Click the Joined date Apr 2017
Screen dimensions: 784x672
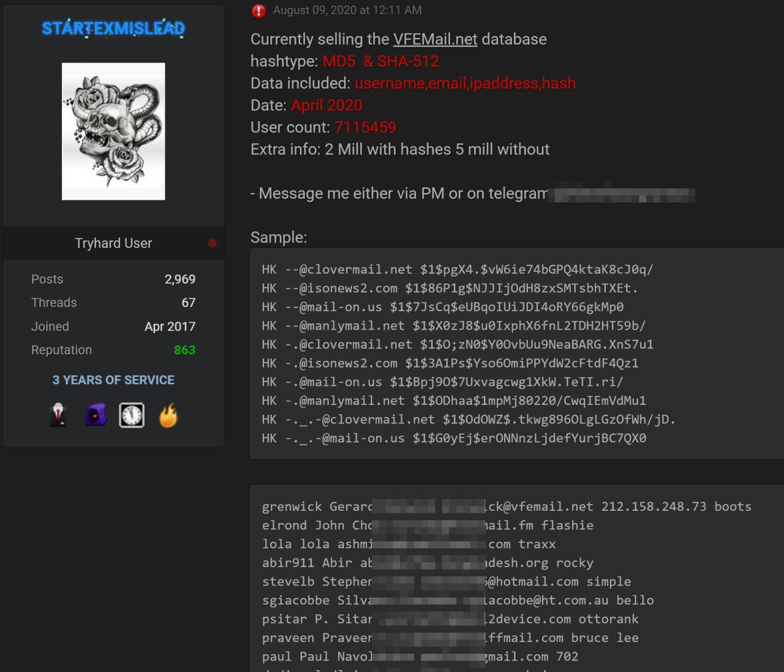170,327
